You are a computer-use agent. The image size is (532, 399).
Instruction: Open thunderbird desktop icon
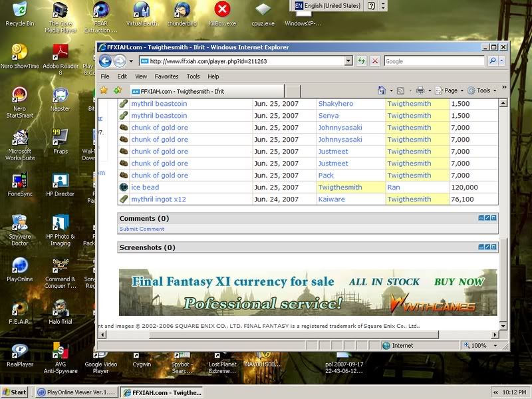182,14
